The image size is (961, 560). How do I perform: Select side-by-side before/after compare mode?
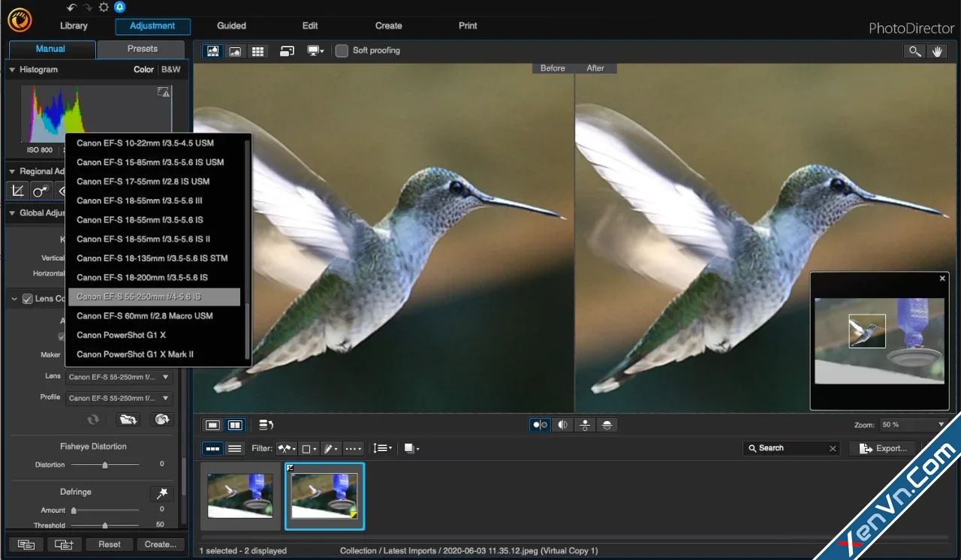(x=540, y=425)
